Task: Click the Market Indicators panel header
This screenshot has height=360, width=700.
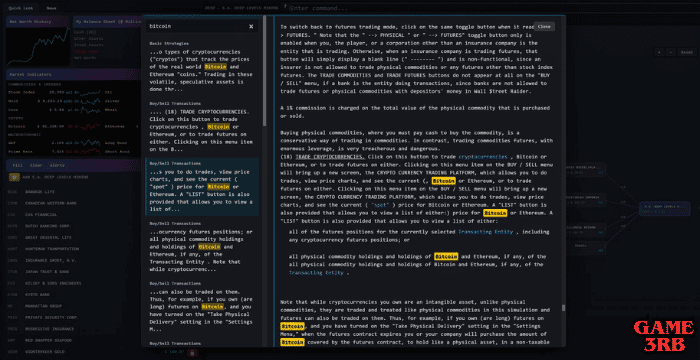Action: pyautogui.click(x=74, y=75)
